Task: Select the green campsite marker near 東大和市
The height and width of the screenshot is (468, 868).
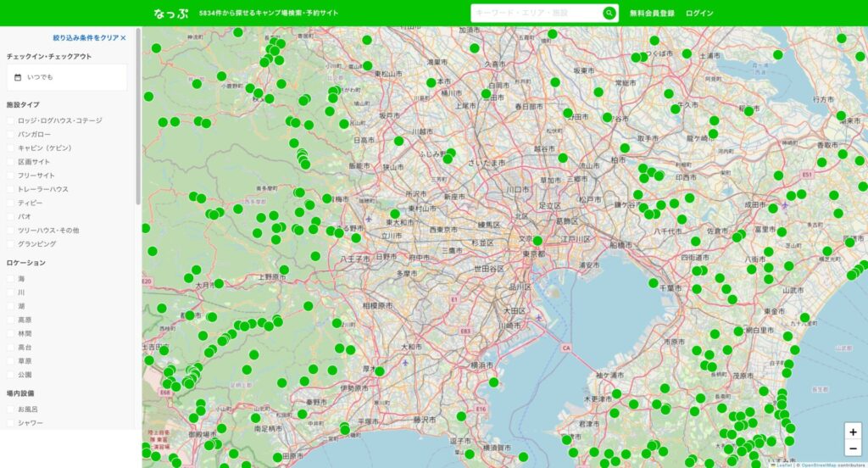Action: (395, 214)
